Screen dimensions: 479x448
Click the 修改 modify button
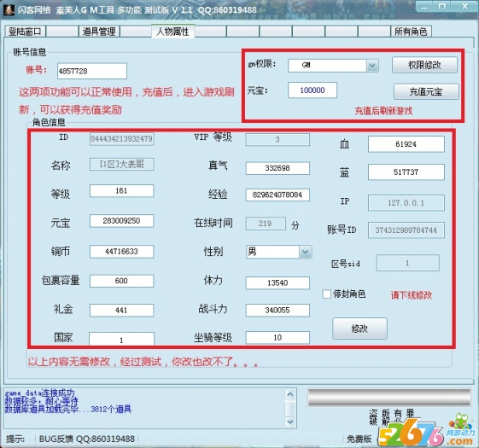point(359,329)
